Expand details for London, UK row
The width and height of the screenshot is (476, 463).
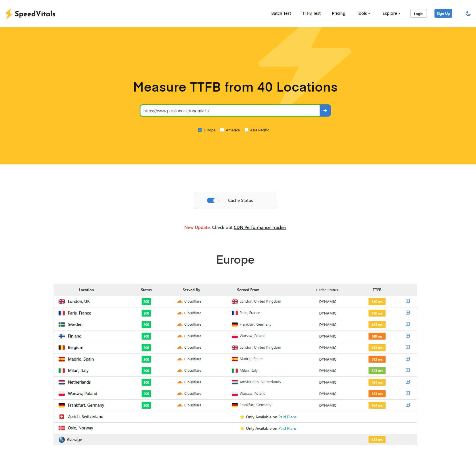407,301
